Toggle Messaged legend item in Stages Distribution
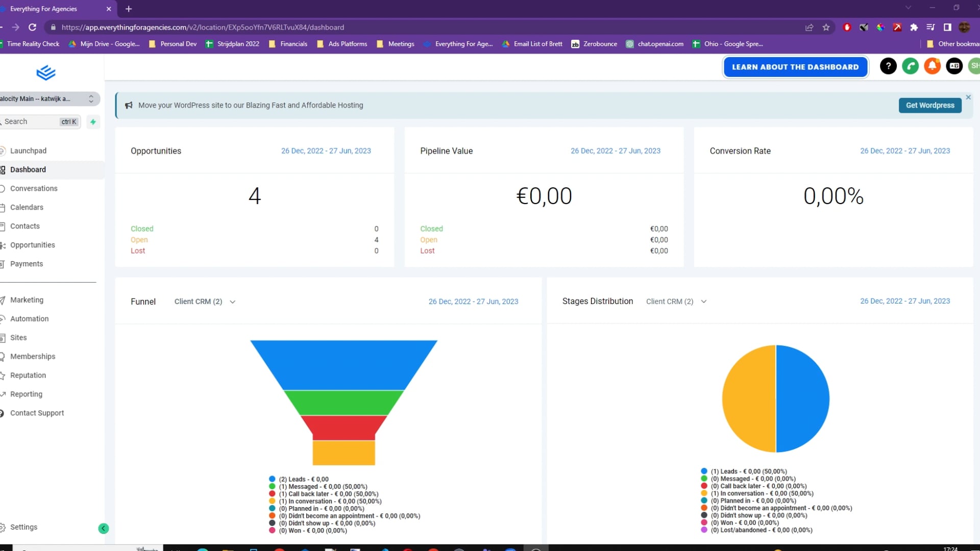This screenshot has width=980, height=551. 749,479
